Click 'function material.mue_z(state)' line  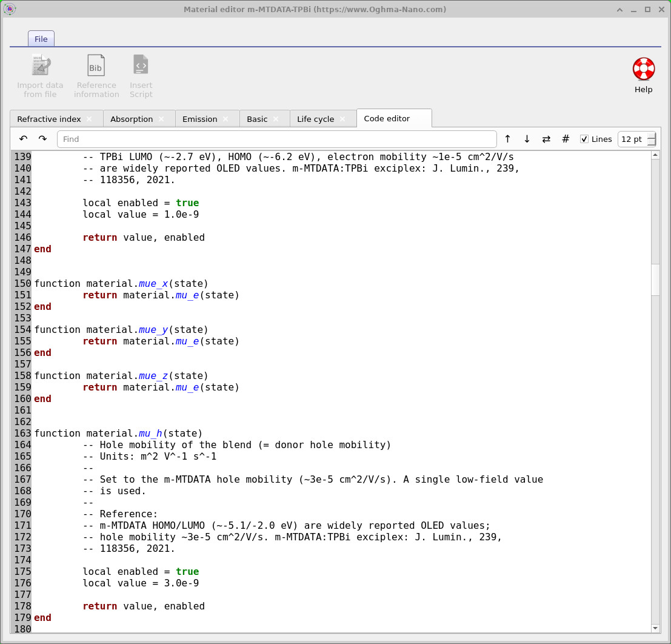click(121, 375)
